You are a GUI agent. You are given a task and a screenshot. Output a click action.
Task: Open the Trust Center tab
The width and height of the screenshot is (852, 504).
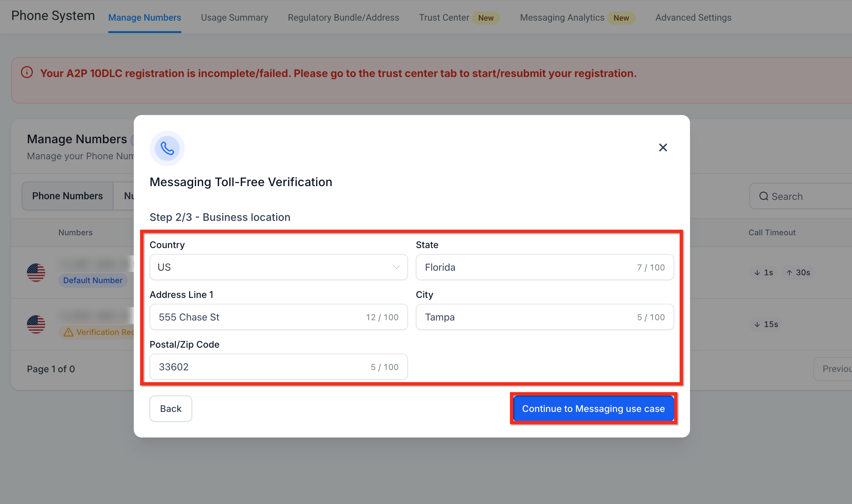(x=443, y=18)
